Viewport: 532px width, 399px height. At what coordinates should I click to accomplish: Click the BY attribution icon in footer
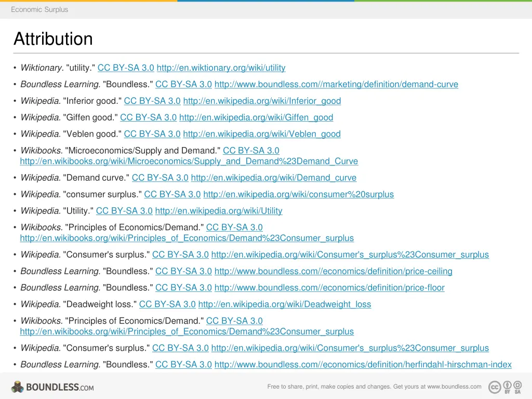pos(507,387)
